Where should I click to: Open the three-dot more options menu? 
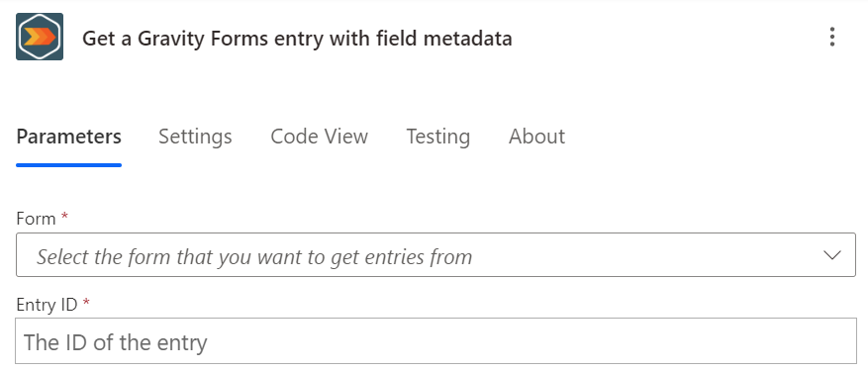(832, 37)
